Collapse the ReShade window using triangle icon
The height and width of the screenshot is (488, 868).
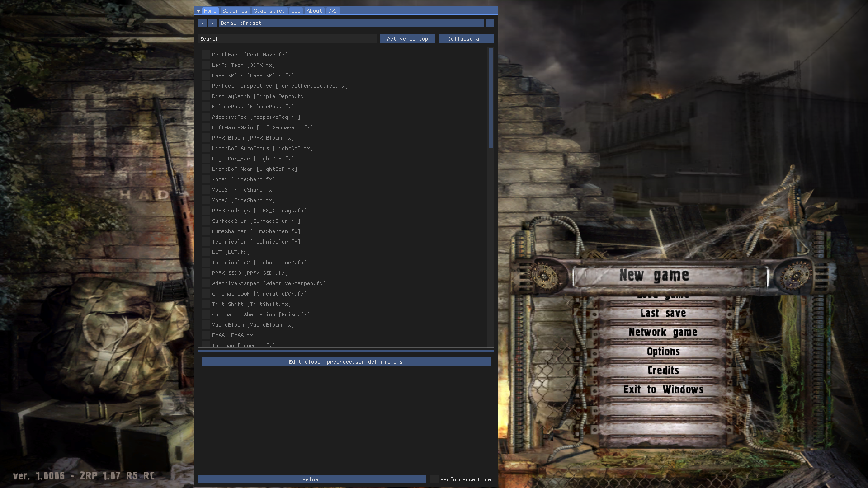click(x=198, y=10)
